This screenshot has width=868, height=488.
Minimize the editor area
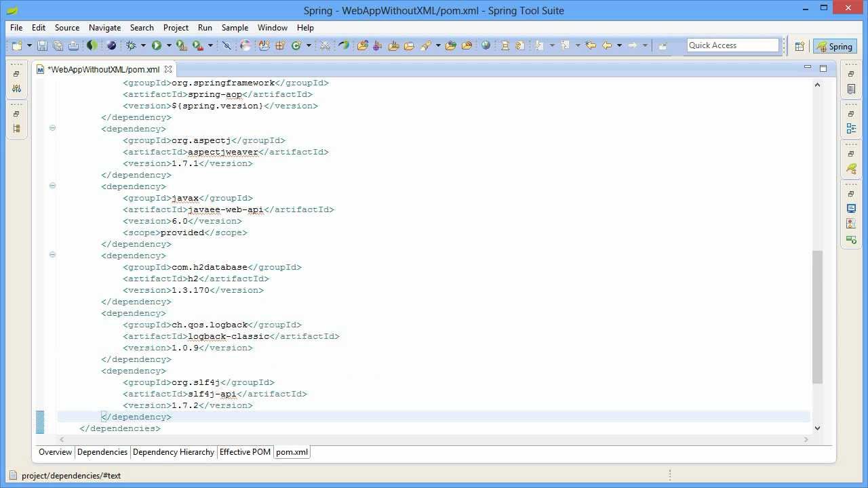click(x=807, y=68)
